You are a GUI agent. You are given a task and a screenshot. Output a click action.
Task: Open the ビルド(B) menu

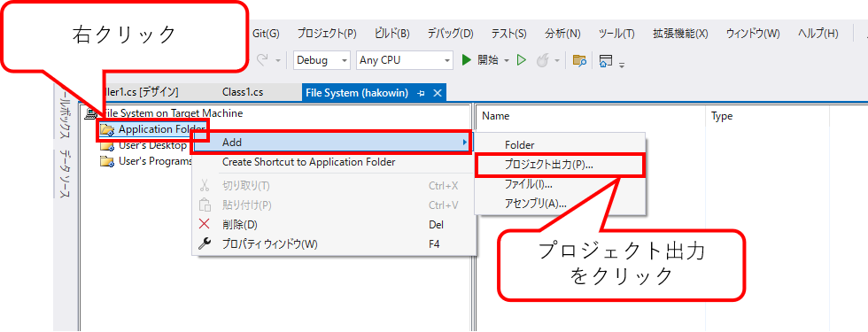pyautogui.click(x=391, y=34)
